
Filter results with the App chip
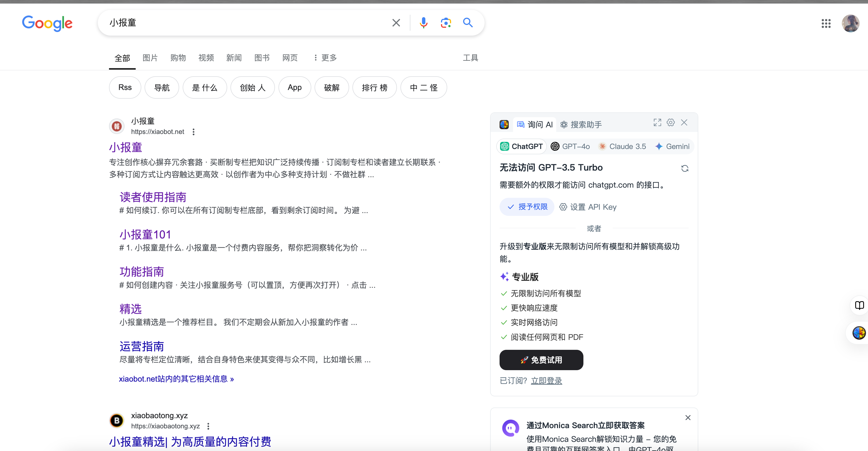(294, 87)
